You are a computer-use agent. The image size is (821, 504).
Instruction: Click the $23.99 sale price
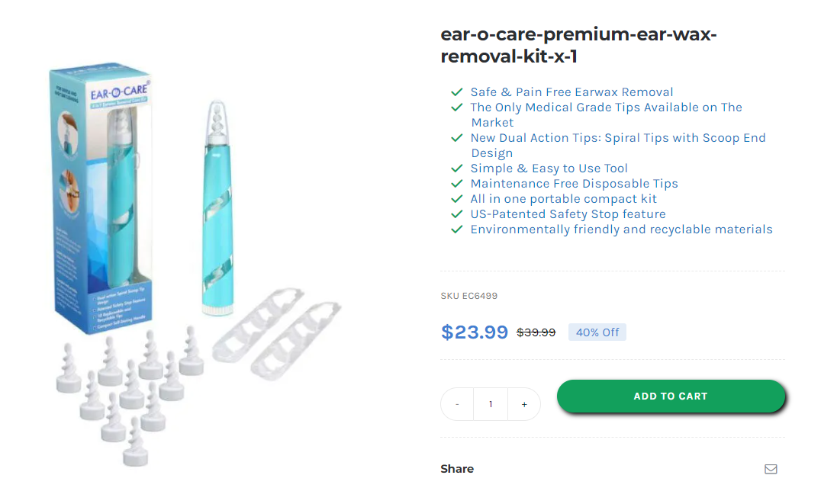475,332
